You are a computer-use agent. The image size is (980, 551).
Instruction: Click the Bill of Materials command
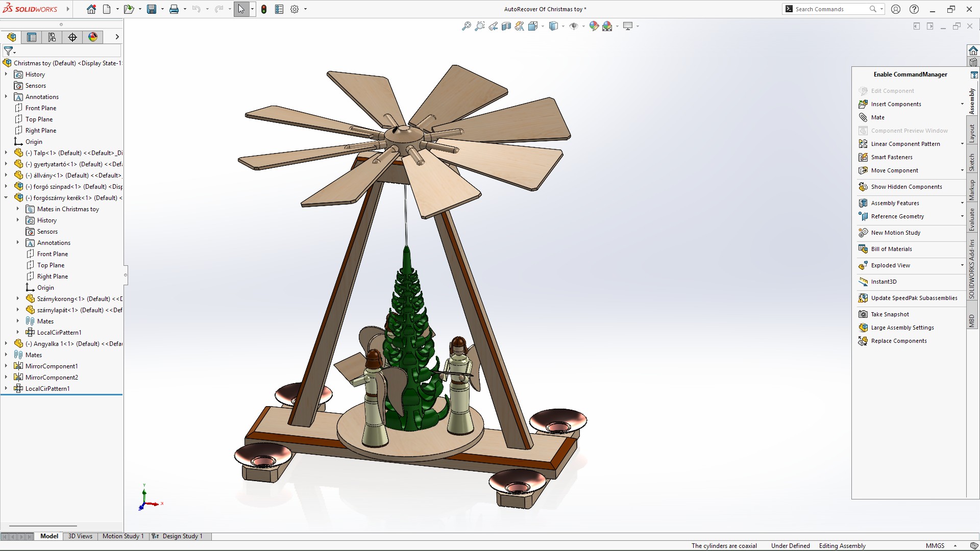pyautogui.click(x=891, y=249)
